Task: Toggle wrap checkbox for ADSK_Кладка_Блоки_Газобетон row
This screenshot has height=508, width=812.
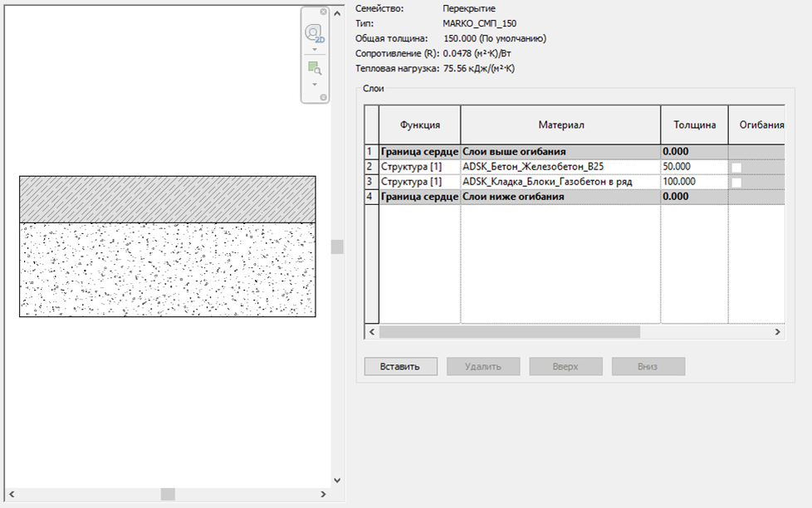Action: pyautogui.click(x=736, y=183)
